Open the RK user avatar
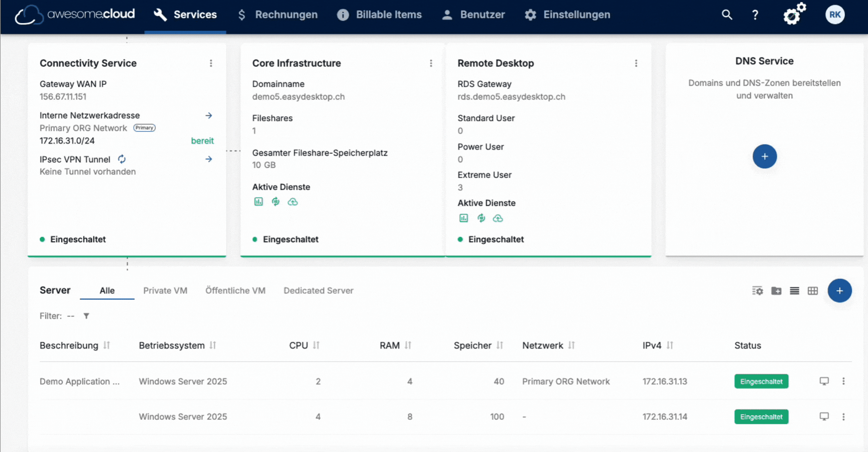Viewport: 868px width, 452px height. coord(835,15)
